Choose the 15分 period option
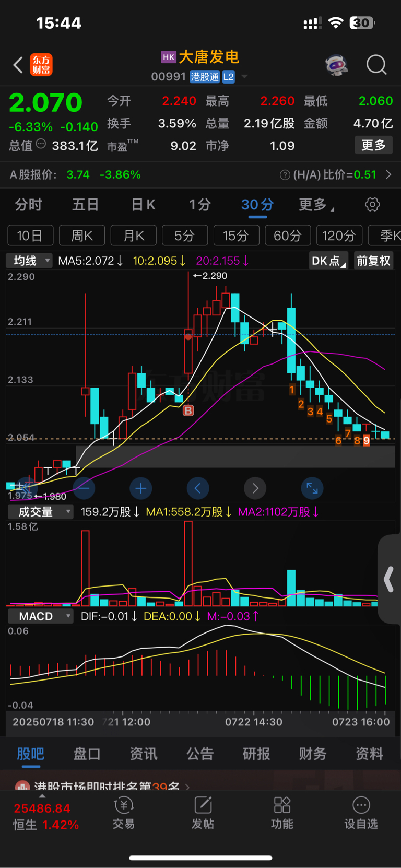401x868 pixels. pos(237,236)
